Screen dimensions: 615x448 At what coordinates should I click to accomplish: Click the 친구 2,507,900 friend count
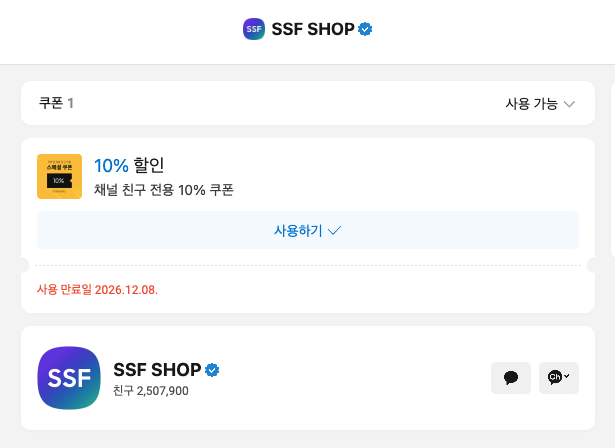(151, 390)
